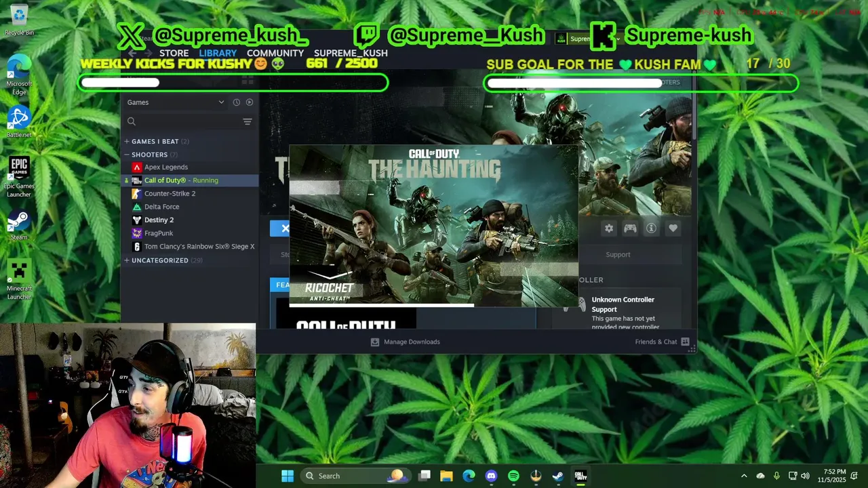The height and width of the screenshot is (488, 868).
Task: Favorite Call of Duty using the heart icon
Action: tap(673, 228)
